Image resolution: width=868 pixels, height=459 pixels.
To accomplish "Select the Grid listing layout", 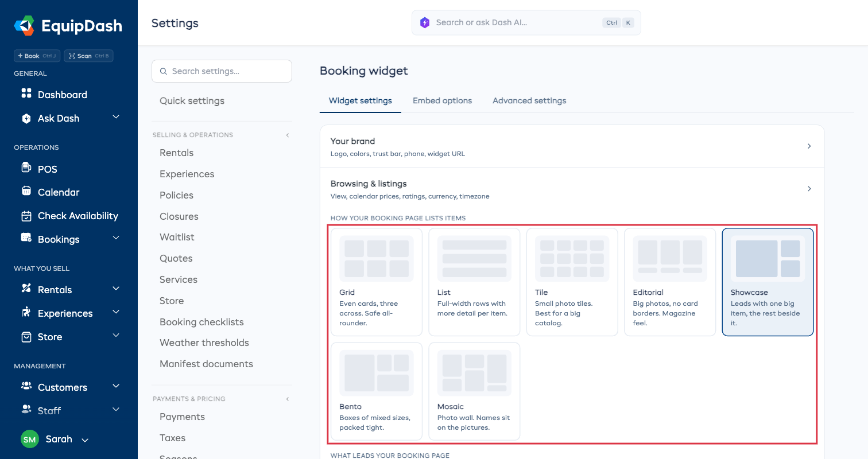I will [x=377, y=282].
